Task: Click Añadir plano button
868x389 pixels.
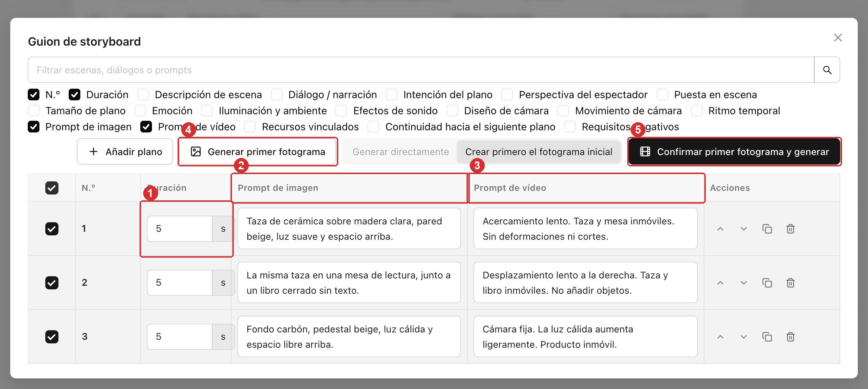Action: pos(125,152)
